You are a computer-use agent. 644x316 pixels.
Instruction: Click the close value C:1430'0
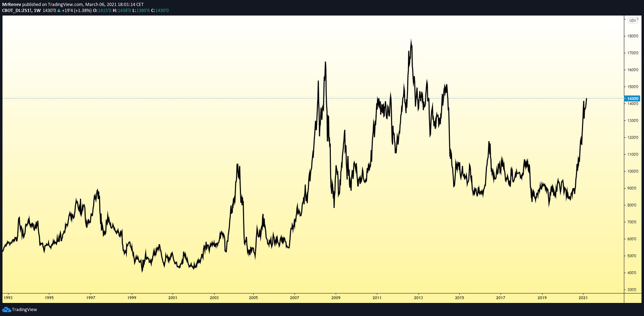pos(160,11)
